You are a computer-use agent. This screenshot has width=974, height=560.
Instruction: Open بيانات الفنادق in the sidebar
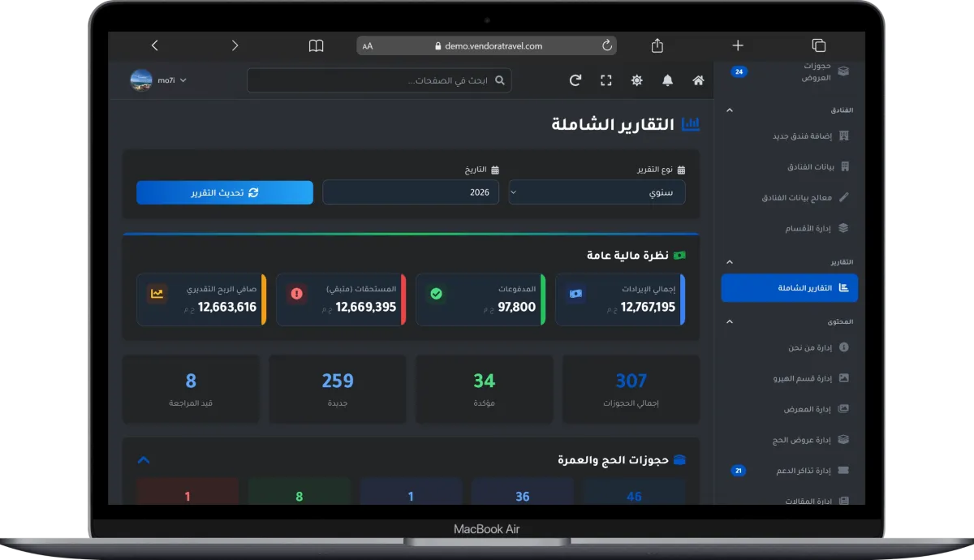pyautogui.click(x=790, y=166)
